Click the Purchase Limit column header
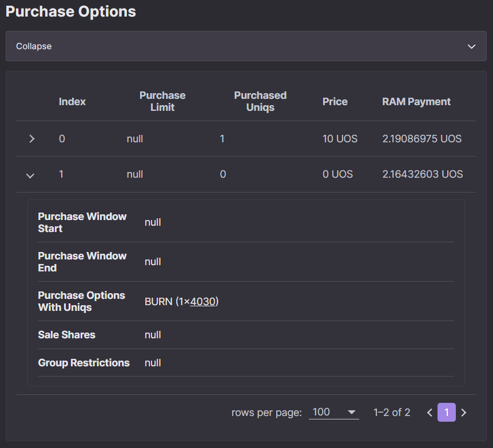The width and height of the screenshot is (493, 448). [x=162, y=101]
